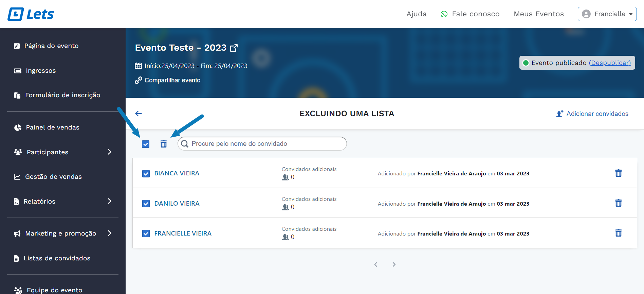The image size is (644, 294).
Task: Open event page via external link icon
Action: 234,48
